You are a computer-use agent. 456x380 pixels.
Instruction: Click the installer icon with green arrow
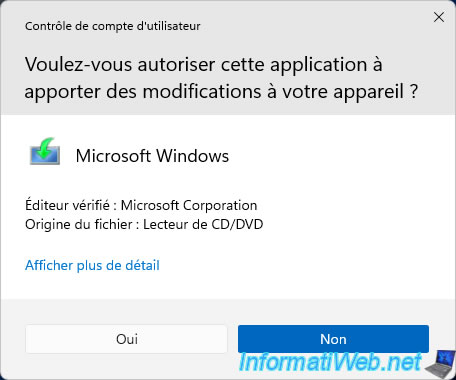coord(45,151)
